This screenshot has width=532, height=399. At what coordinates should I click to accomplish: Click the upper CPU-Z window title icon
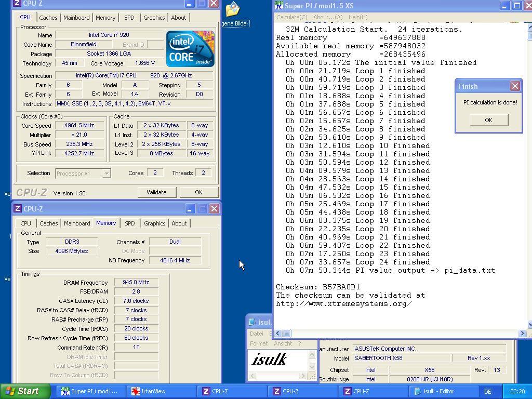point(18,4)
